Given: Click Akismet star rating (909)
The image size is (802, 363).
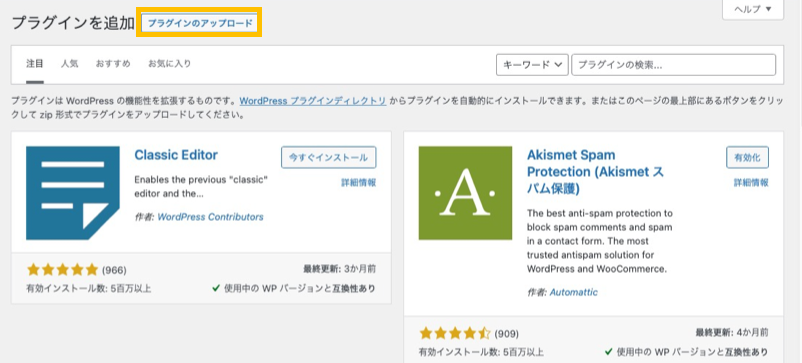Looking at the screenshot, I should click(469, 334).
